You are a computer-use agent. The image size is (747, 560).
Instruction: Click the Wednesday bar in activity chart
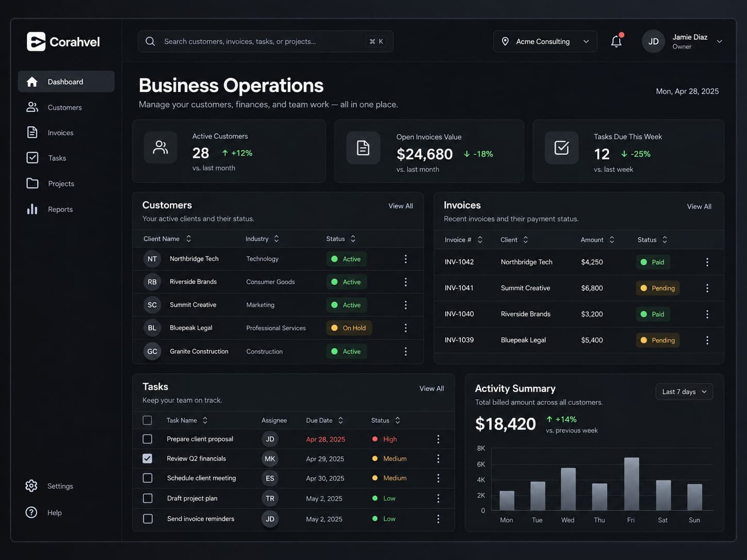click(x=568, y=489)
